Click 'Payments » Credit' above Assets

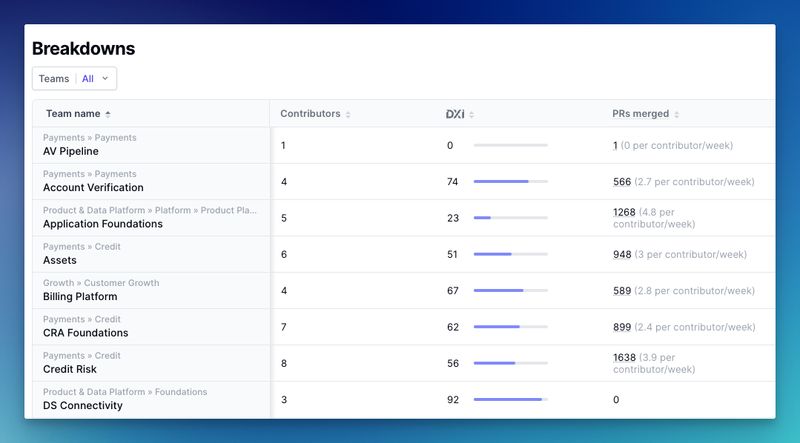click(82, 247)
